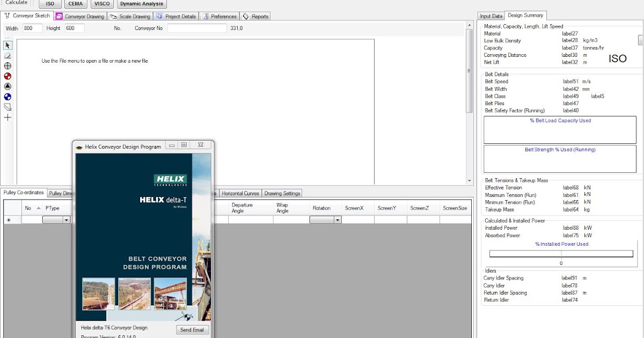644x338 pixels.
Task: Open the VISCO calculation method
Action: pyautogui.click(x=101, y=4)
